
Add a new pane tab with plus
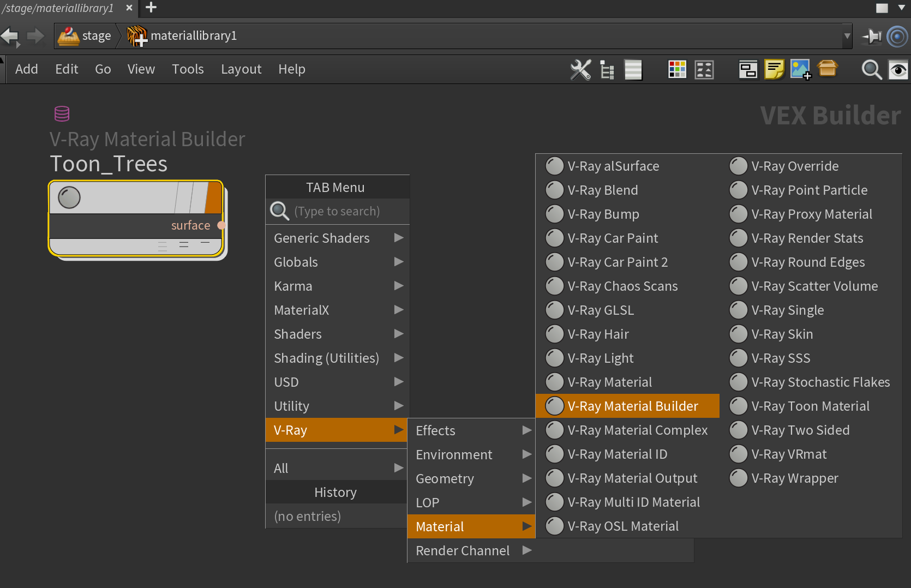[151, 7]
